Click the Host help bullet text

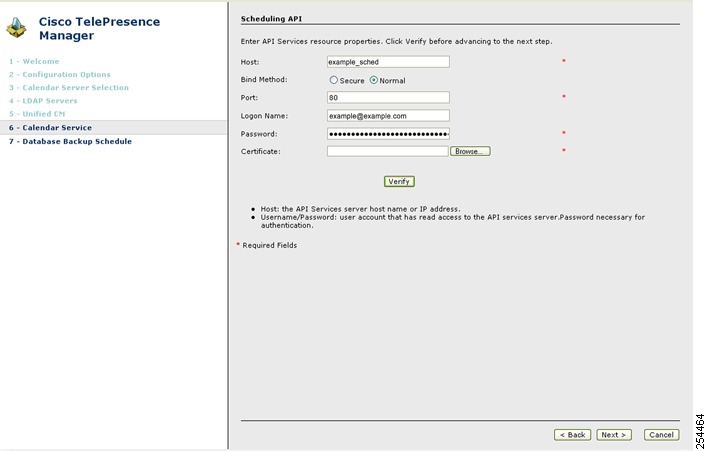coord(360,209)
